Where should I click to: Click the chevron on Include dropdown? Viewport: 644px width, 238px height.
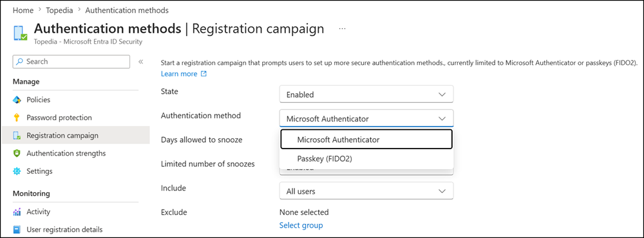point(442,191)
